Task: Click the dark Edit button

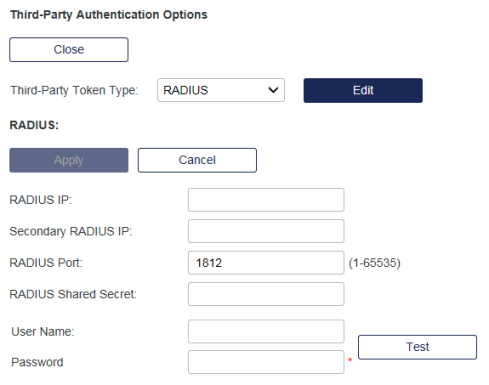Action: click(363, 90)
